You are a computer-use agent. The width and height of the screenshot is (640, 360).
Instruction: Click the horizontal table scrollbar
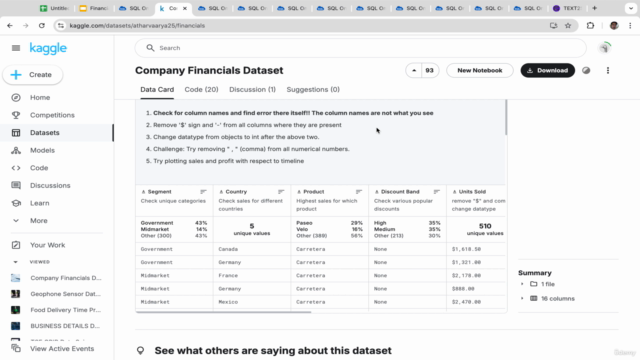point(224,312)
